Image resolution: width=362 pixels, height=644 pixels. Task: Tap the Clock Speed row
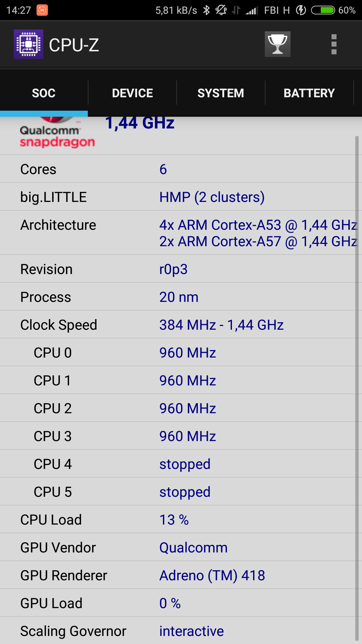tap(178, 325)
